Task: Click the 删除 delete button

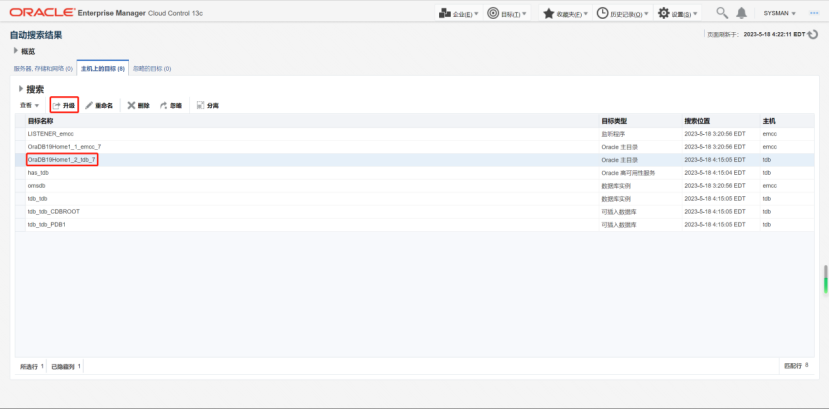Action: [x=139, y=106]
